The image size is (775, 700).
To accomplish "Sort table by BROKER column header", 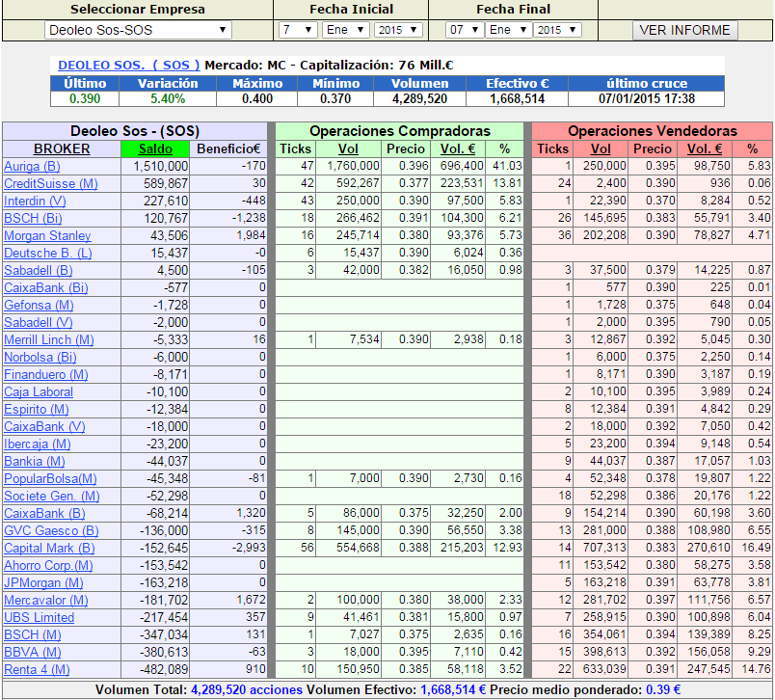I will 62,148.
